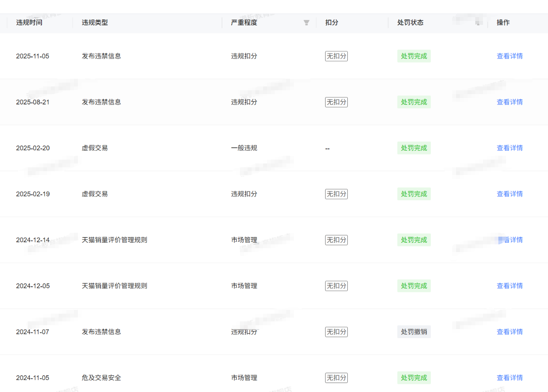Click the 处罚撤销 status tag
The image size is (548, 392).
point(414,332)
